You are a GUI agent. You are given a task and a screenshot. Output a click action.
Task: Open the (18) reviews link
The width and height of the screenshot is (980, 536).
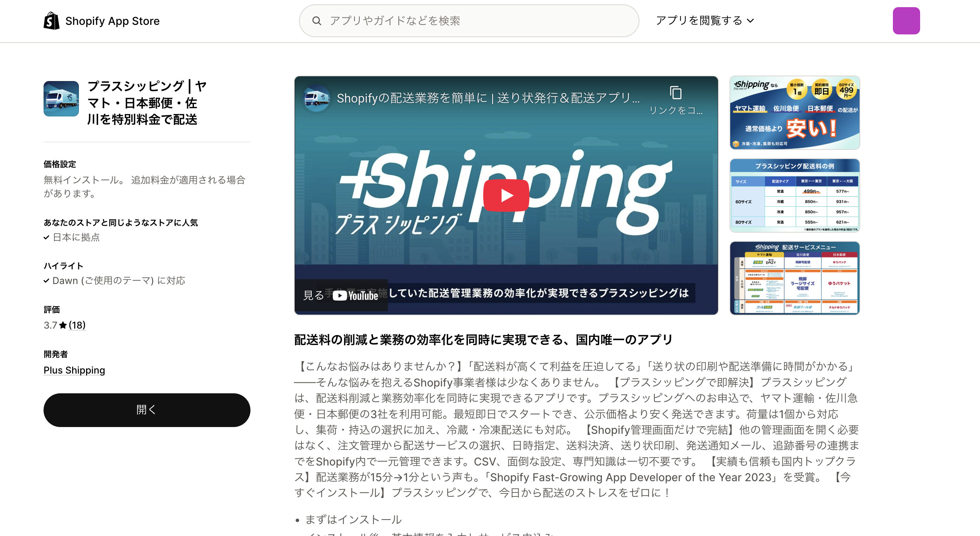click(x=77, y=325)
